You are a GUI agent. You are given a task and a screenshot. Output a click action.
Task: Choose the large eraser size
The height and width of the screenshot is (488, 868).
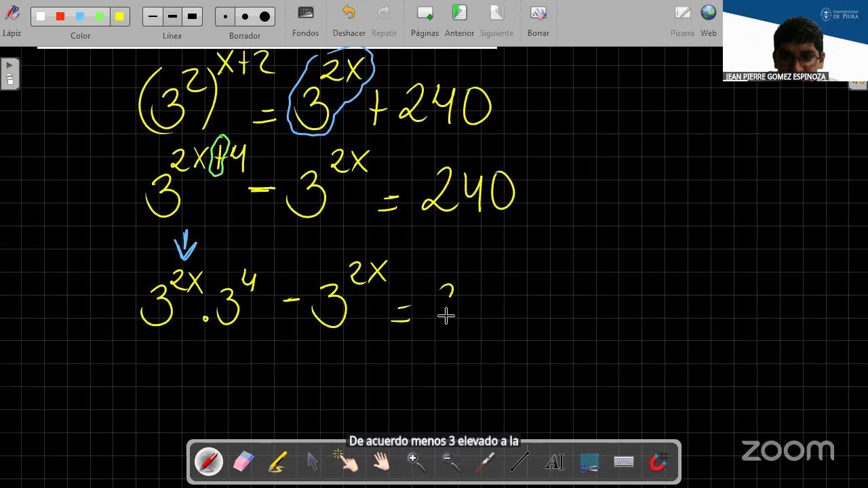pos(265,17)
